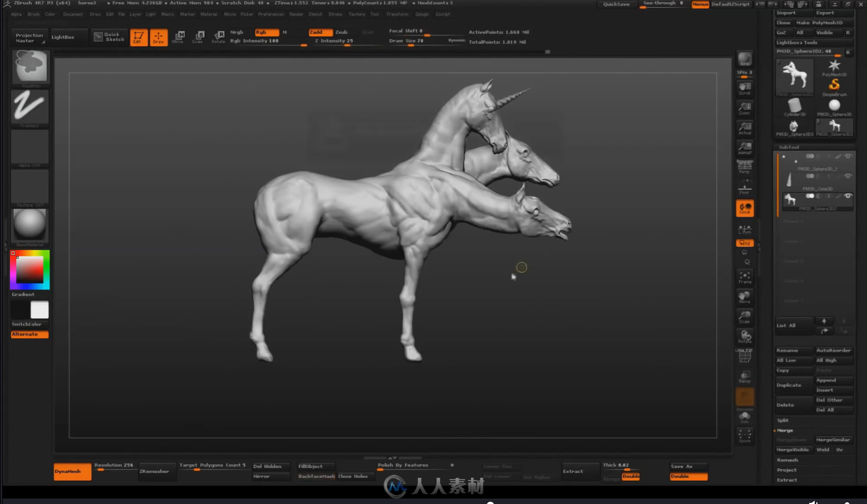Click the MergeVisible button
867x504 pixels.
[794, 450]
